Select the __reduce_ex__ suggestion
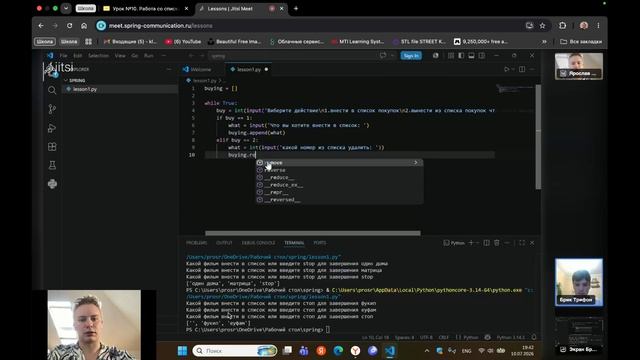 [339, 185]
